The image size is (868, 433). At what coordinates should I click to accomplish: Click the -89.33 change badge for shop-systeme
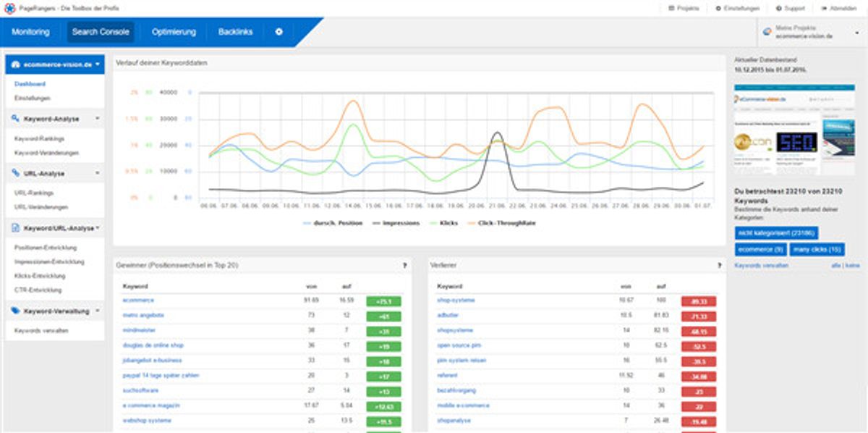pyautogui.click(x=699, y=300)
